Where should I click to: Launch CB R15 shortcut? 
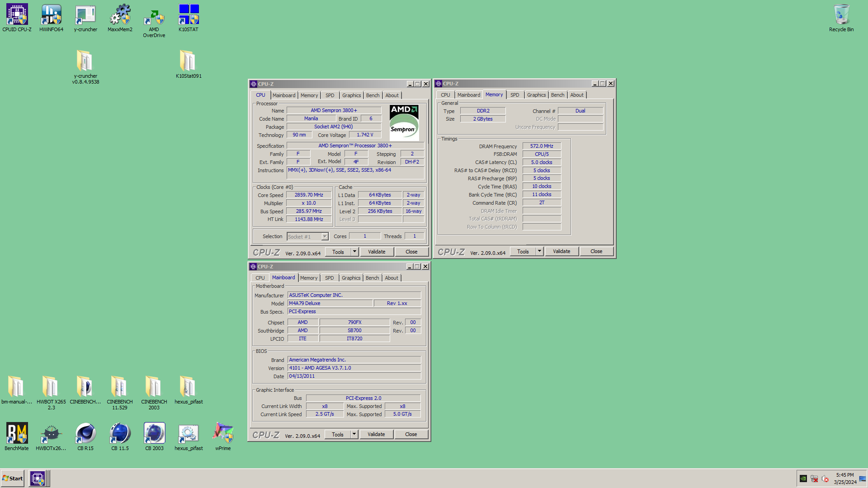(85, 436)
